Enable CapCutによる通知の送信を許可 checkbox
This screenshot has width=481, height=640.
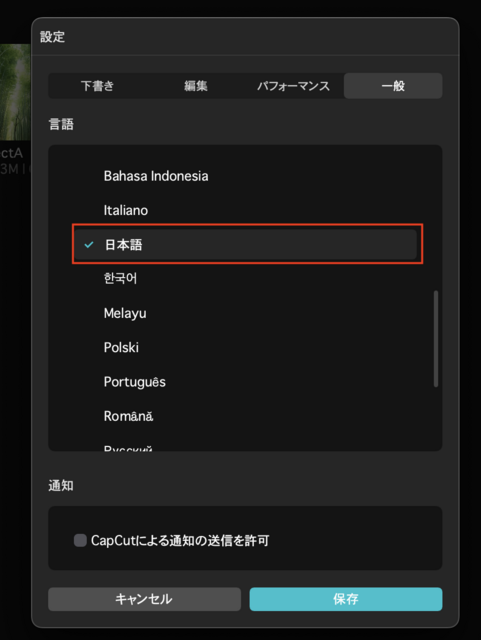pyautogui.click(x=80, y=540)
